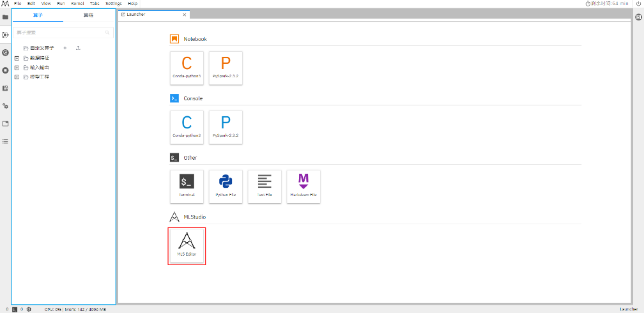Click the CPU and Mem usage status text
Image resolution: width=644 pixels, height=313 pixels.
click(x=75, y=309)
